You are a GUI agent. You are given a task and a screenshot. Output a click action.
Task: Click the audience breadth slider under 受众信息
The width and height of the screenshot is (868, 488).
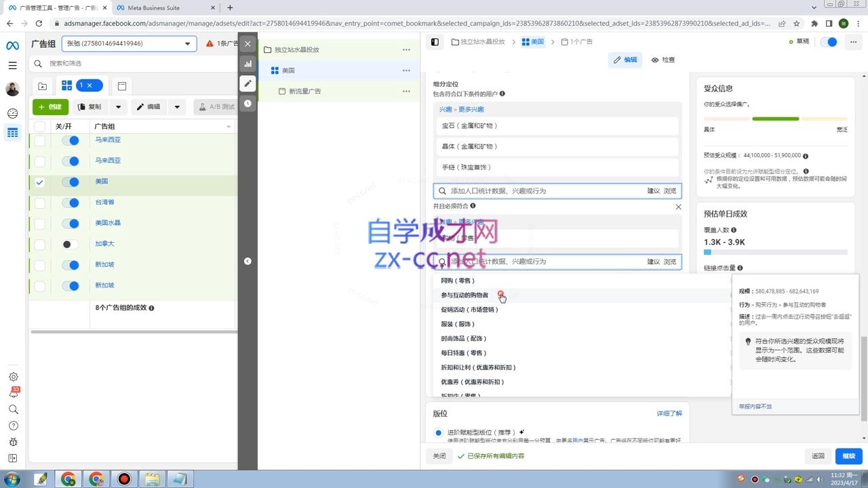(x=776, y=118)
